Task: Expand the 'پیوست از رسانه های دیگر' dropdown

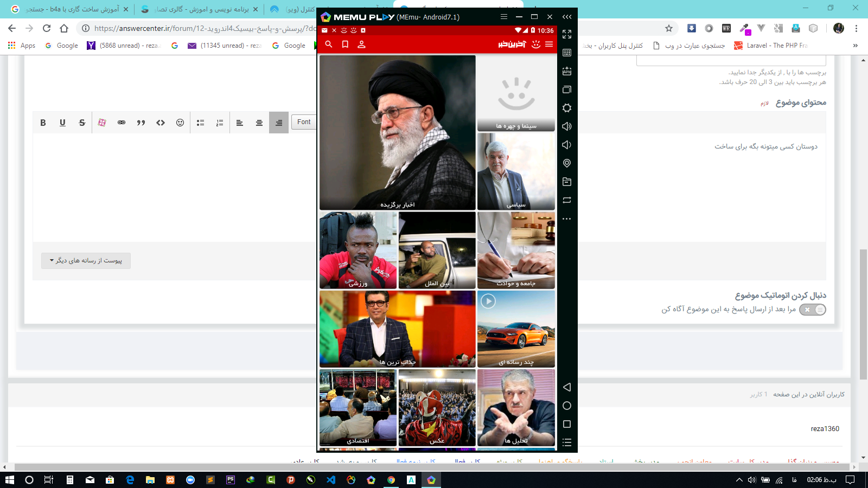Action: [86, 261]
